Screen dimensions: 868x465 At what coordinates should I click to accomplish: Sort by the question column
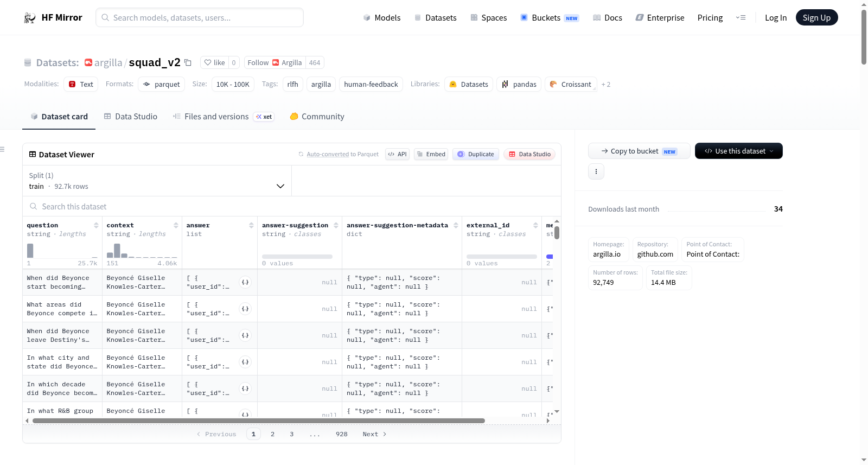point(96,225)
